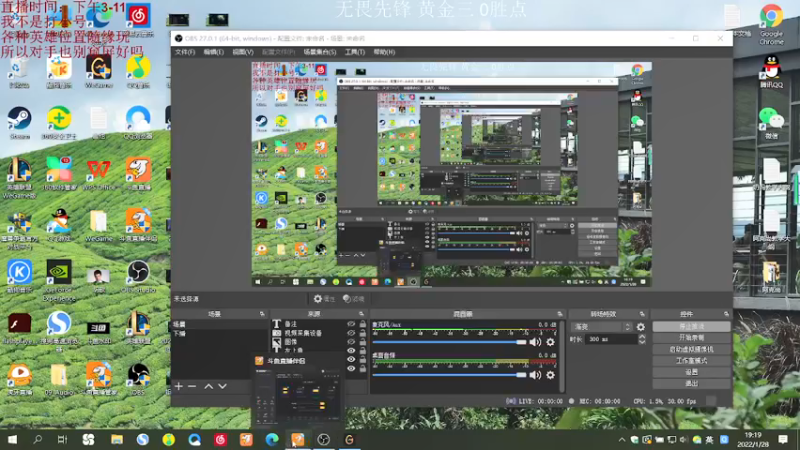The width and height of the screenshot is (800, 450).
Task: Adjust the desktop audio volume slider
Action: 449,375
